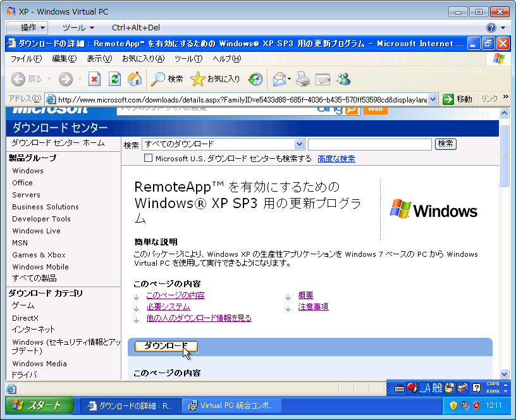Click the page scrollbar down arrow
Screen dimensions: 516x420
[x=504, y=374]
